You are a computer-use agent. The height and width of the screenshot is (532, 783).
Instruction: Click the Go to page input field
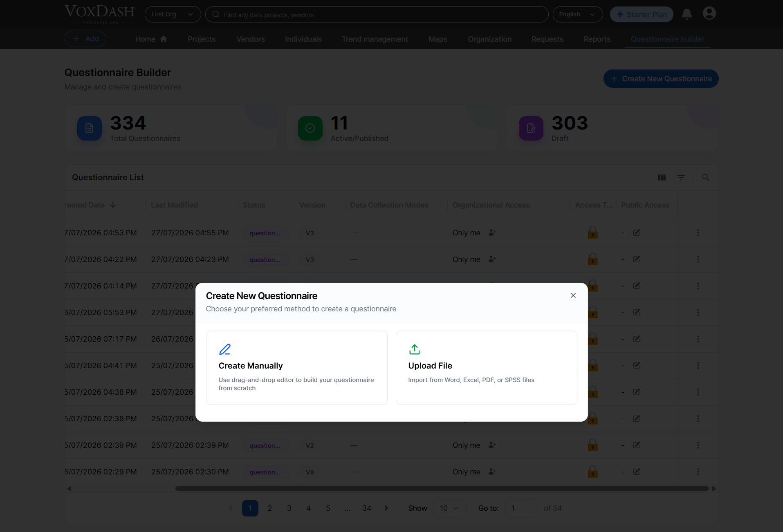click(521, 508)
